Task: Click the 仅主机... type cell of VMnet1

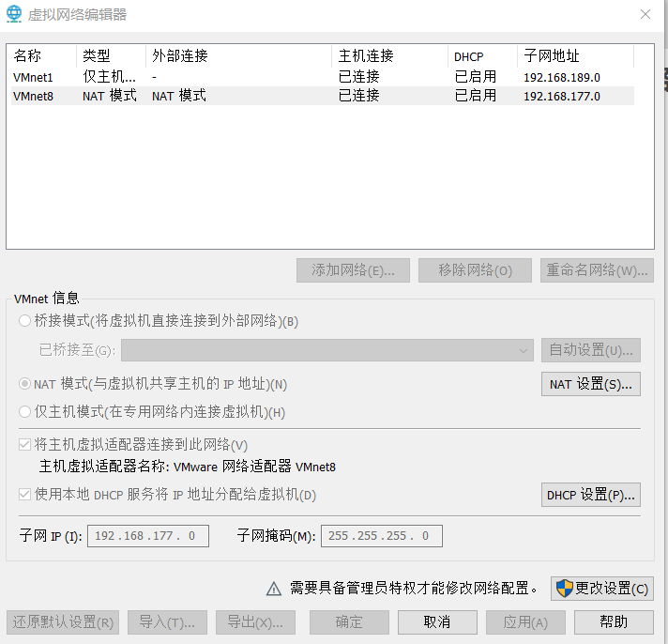Action: [110, 77]
